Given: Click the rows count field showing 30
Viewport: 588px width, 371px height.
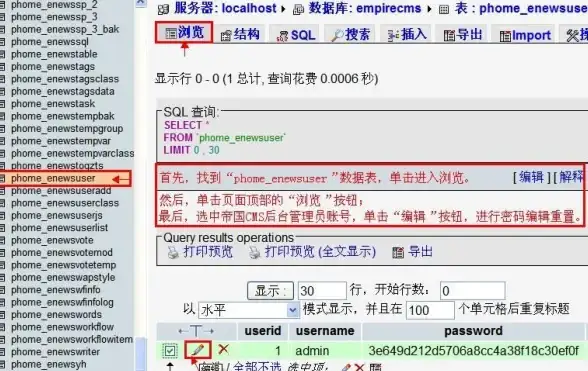Looking at the screenshot, I should pos(322,291).
